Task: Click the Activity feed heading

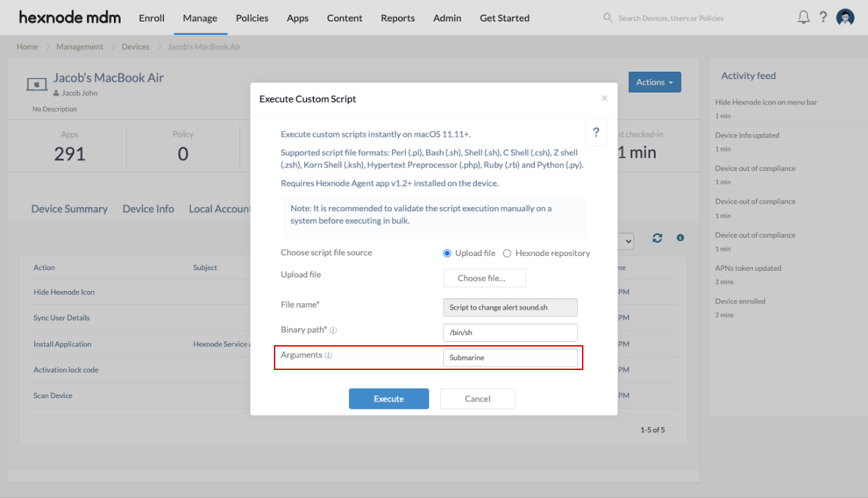Action: coord(748,76)
